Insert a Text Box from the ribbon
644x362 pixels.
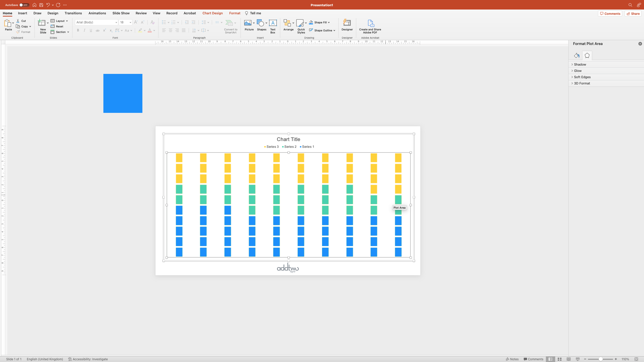273,26
